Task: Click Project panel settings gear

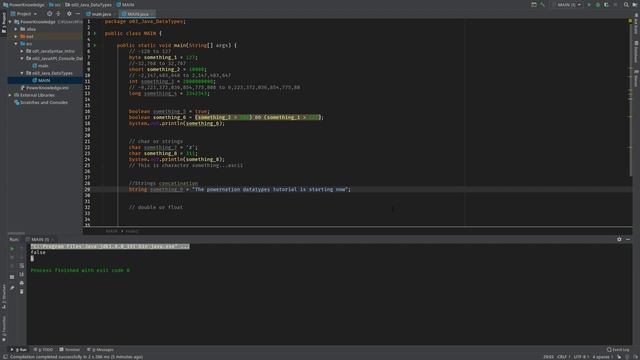Action: point(69,13)
